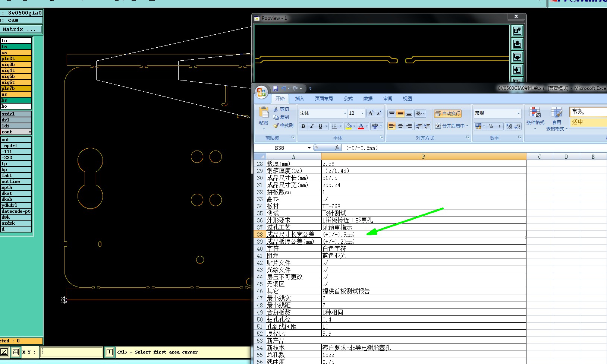Click the second Popview side toolbar icon
The height and width of the screenshot is (364, 607).
click(517, 44)
